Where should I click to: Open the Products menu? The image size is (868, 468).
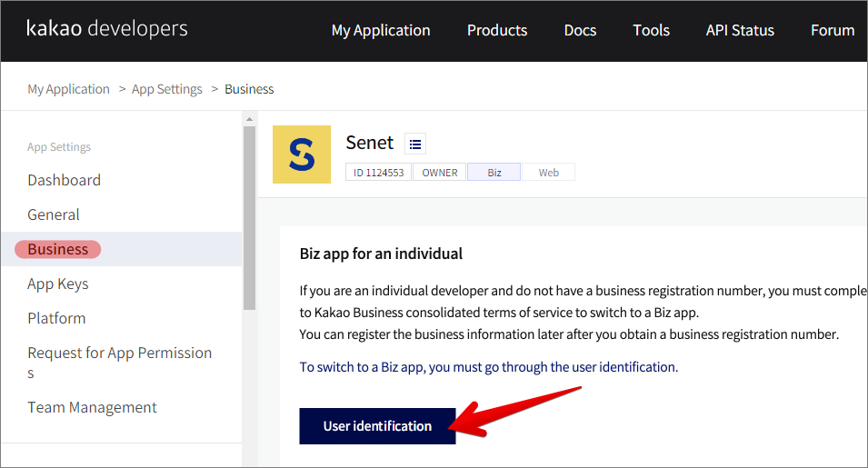click(497, 30)
